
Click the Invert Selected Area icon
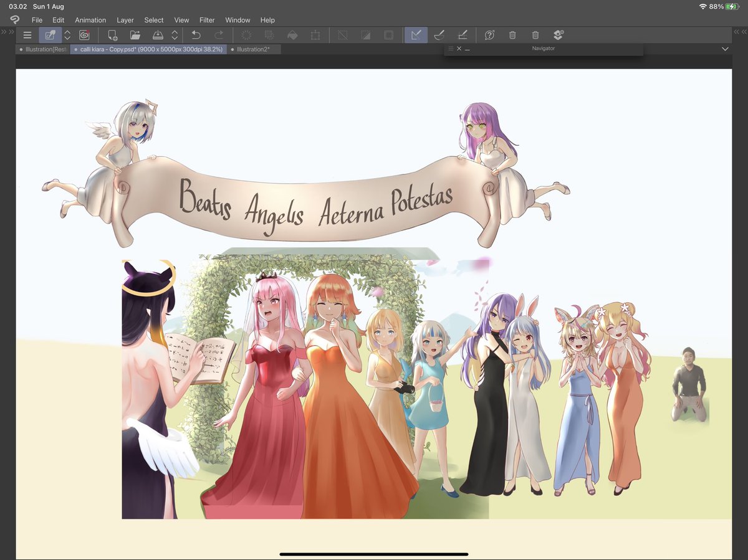click(x=365, y=36)
